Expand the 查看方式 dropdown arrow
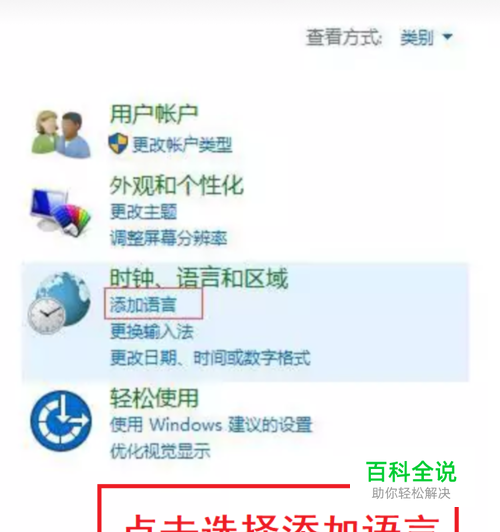Viewport: 500px width, 532px height. (448, 36)
